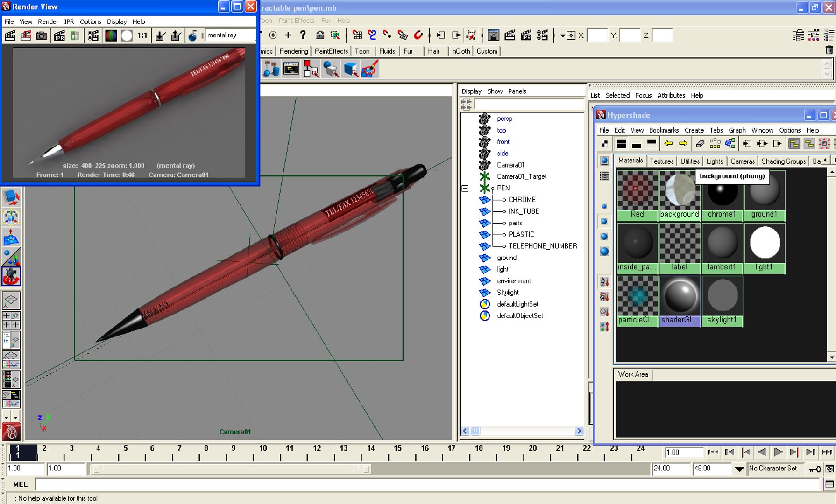
Task: Click Redo Previous Render clapboard in Render View
Action: pyautogui.click(x=10, y=35)
